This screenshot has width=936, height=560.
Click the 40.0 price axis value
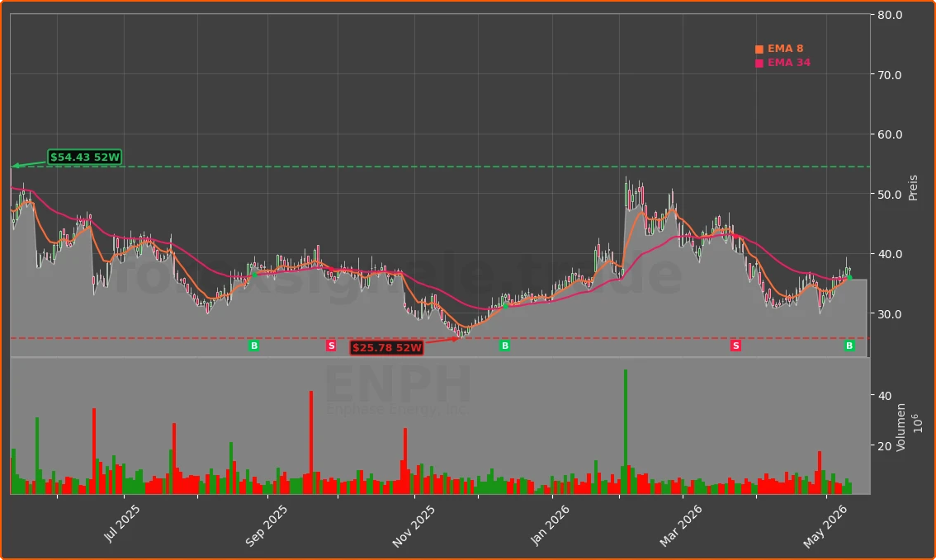(x=890, y=254)
